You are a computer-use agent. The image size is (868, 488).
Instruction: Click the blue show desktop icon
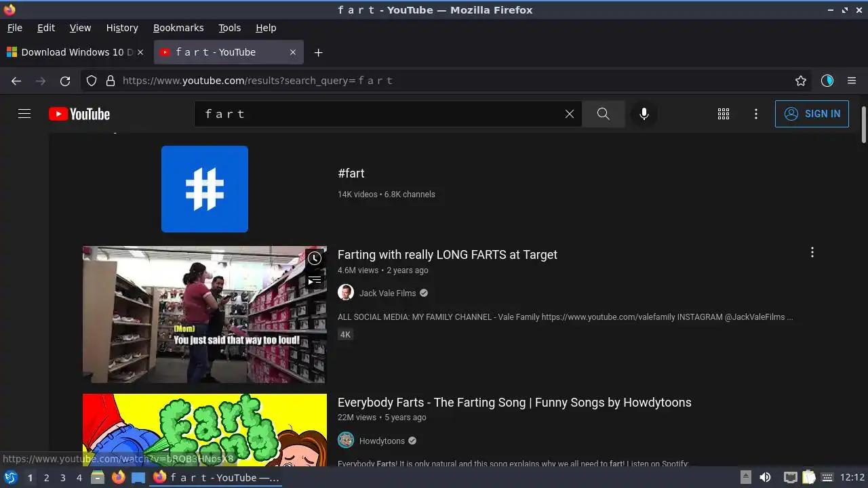138,477
